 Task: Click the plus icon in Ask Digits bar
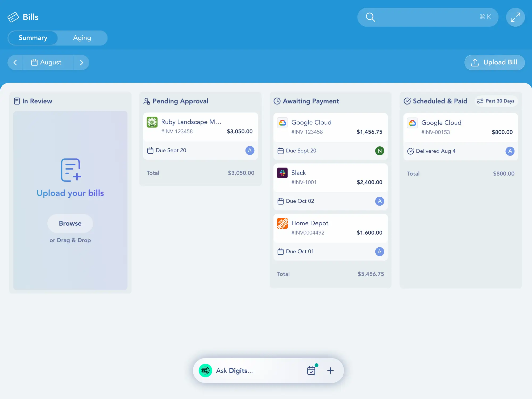point(330,371)
